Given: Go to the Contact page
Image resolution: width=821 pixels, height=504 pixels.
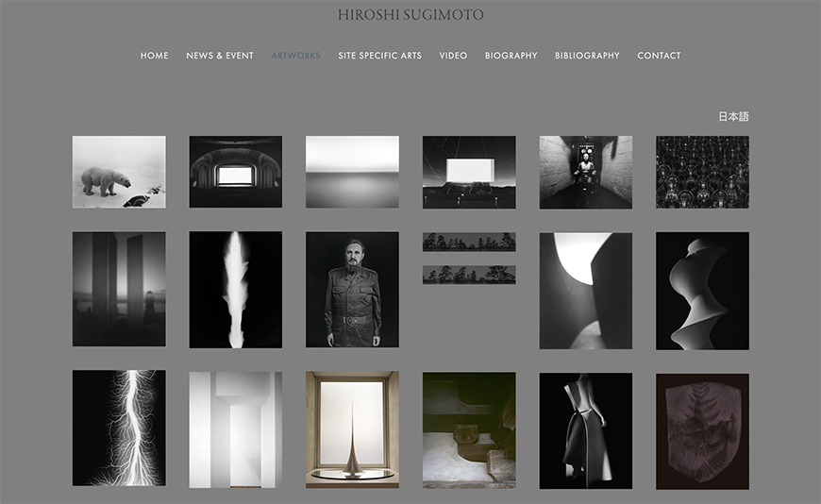Looking at the screenshot, I should pos(659,56).
